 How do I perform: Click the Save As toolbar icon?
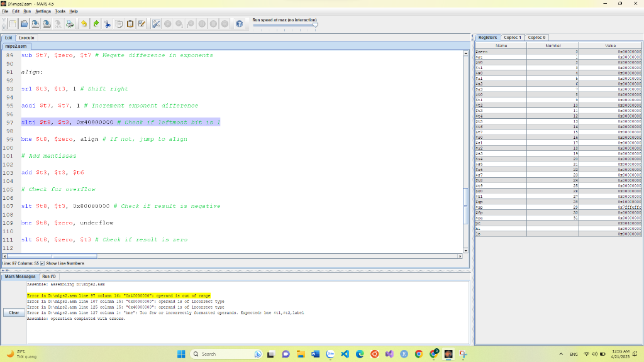[47, 24]
